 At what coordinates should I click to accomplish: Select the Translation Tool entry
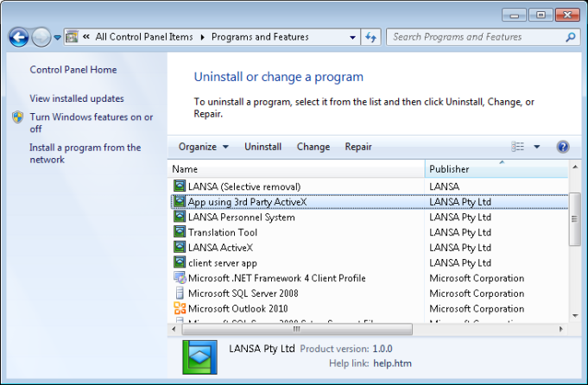tap(223, 232)
